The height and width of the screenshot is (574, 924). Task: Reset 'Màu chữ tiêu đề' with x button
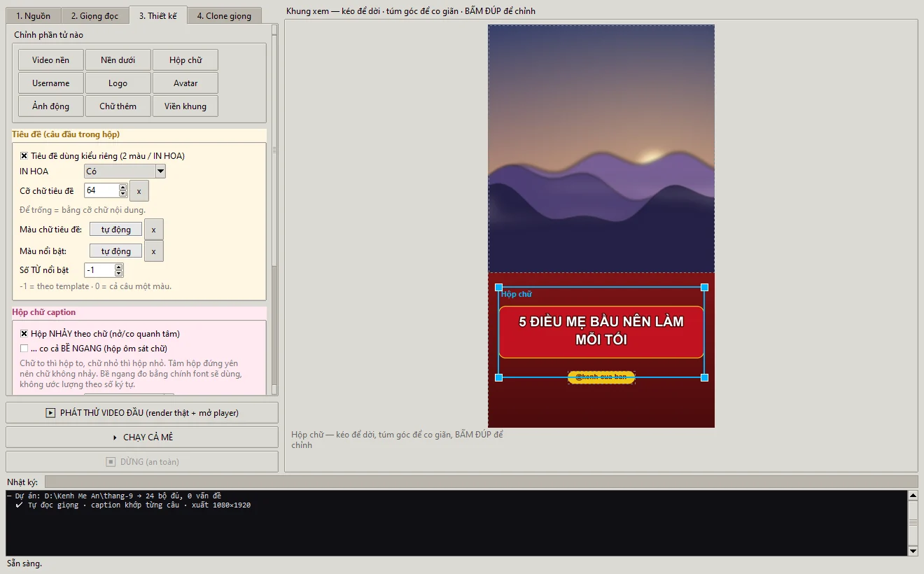pos(153,230)
